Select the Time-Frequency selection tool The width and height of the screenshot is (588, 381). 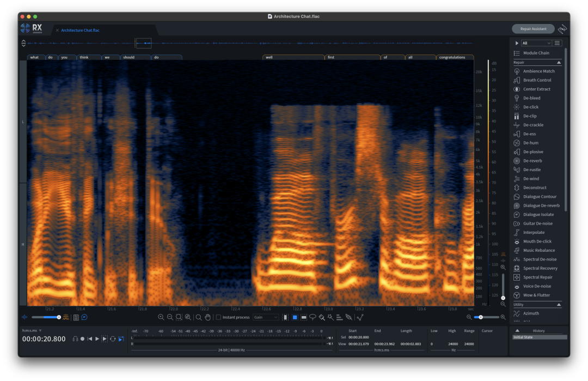click(x=295, y=317)
